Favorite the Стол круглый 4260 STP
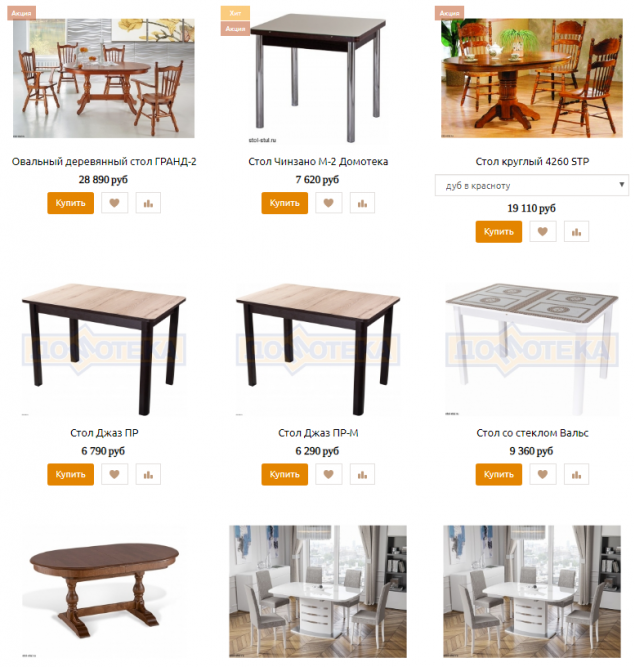 542,231
